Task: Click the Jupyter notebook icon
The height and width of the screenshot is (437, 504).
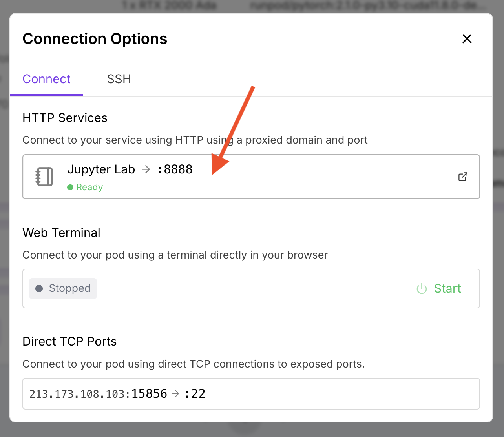Action: point(44,177)
